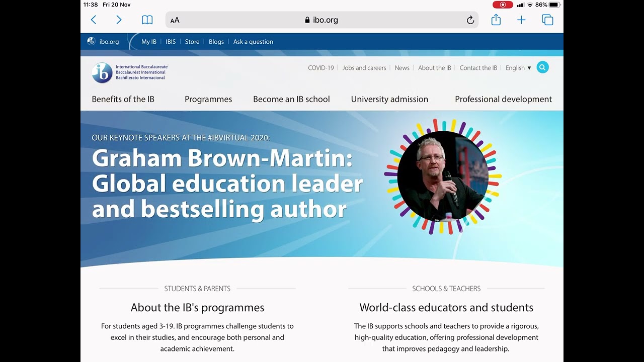Click the small IB globe icon beside ibo.org
Screen dimensions: 644x362
91,41
